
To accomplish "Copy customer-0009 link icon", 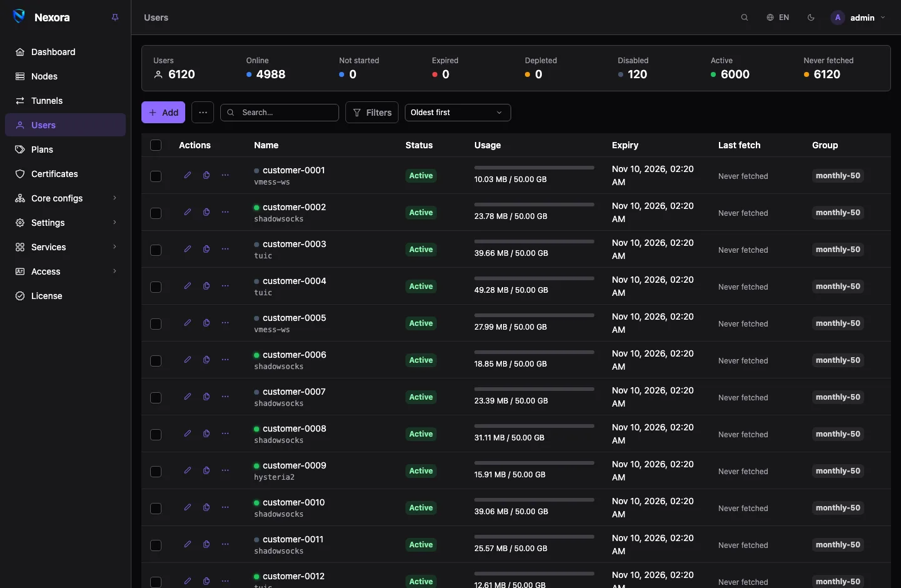I will click(x=206, y=470).
